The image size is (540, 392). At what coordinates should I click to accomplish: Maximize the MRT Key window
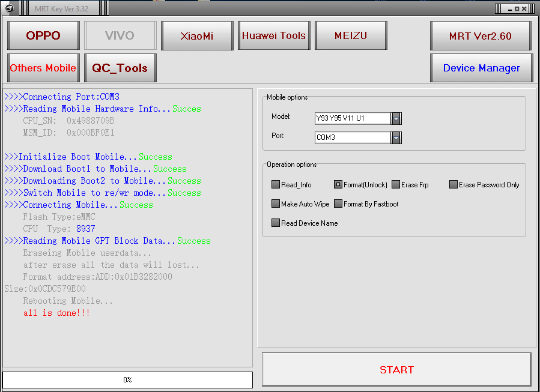pyautogui.click(x=517, y=9)
